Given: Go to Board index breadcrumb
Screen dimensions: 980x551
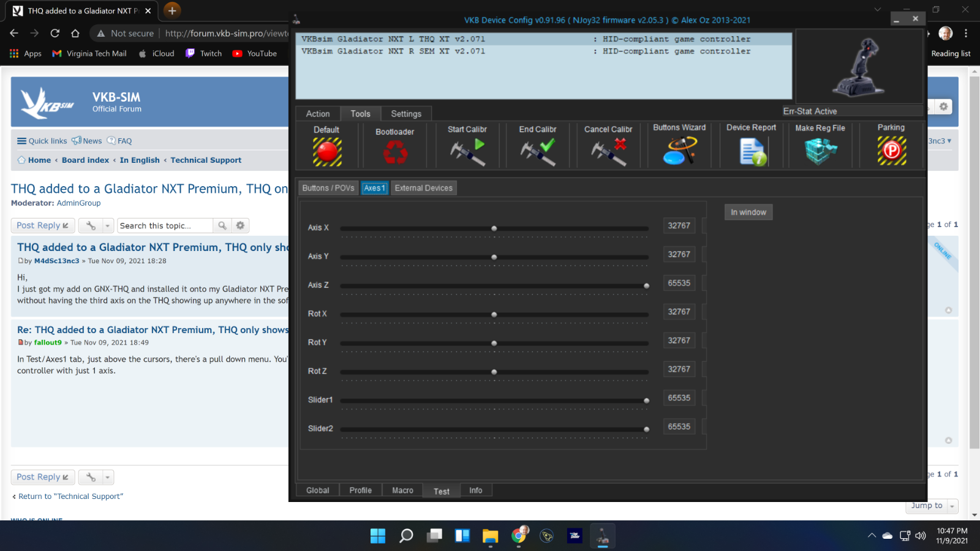Looking at the screenshot, I should click(85, 160).
